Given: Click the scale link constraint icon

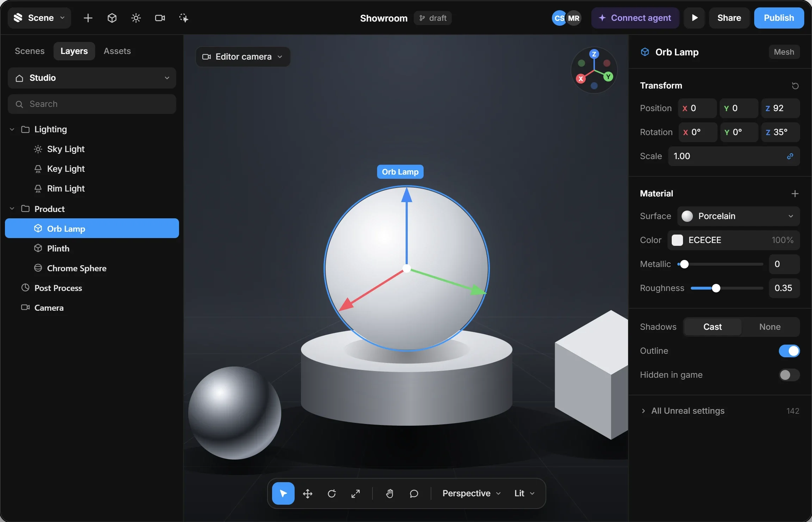Looking at the screenshot, I should point(790,156).
